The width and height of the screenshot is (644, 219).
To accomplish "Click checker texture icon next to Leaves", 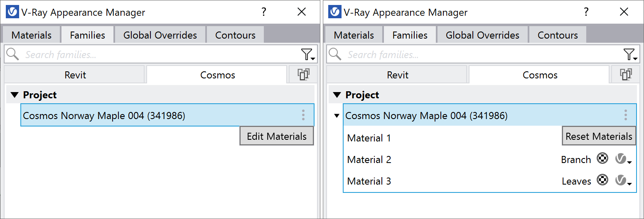I will click(602, 180).
